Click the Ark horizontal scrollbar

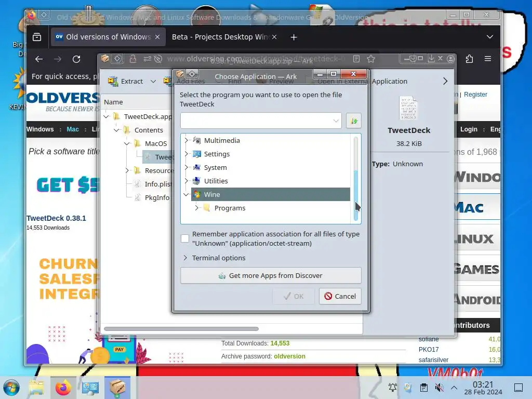coord(181,329)
